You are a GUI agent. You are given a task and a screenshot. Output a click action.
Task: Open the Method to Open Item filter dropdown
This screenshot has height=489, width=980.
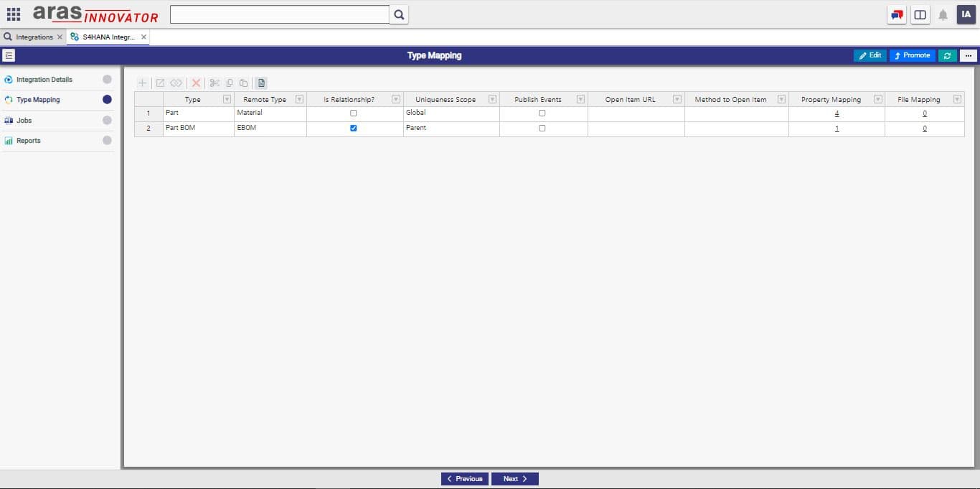(781, 99)
